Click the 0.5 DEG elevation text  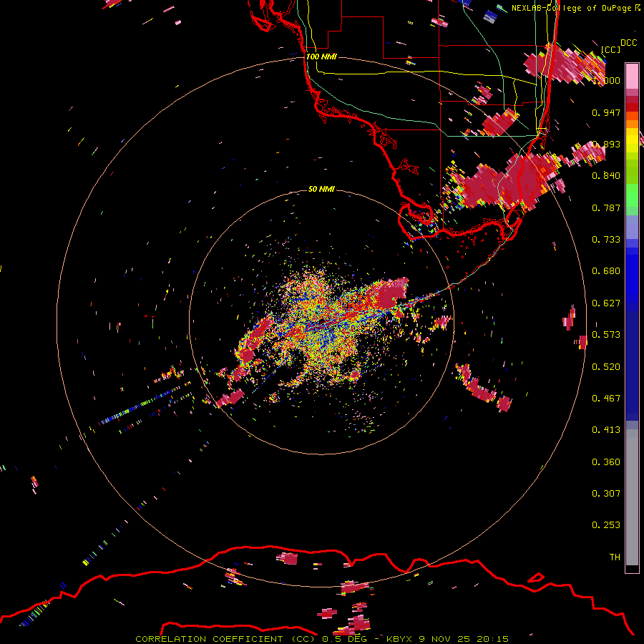[x=343, y=639]
